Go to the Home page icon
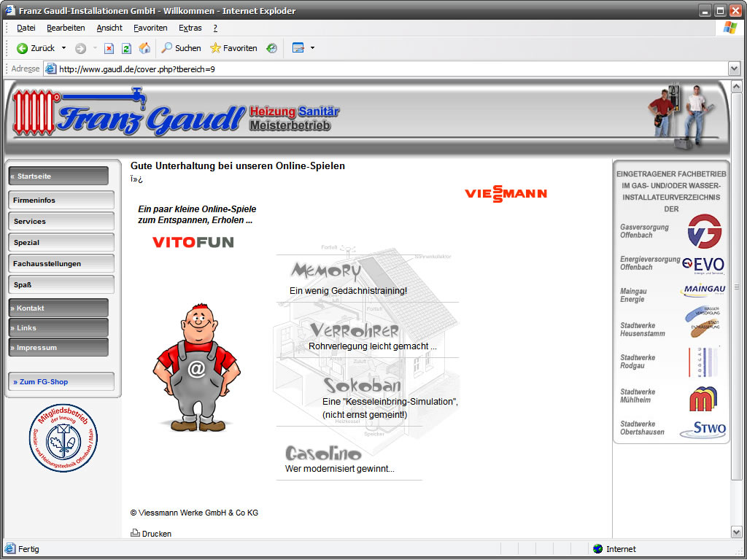 coord(144,48)
